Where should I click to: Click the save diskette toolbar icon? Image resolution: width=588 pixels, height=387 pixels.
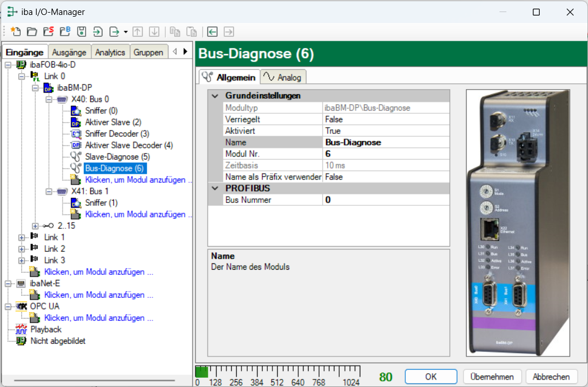coord(81,32)
